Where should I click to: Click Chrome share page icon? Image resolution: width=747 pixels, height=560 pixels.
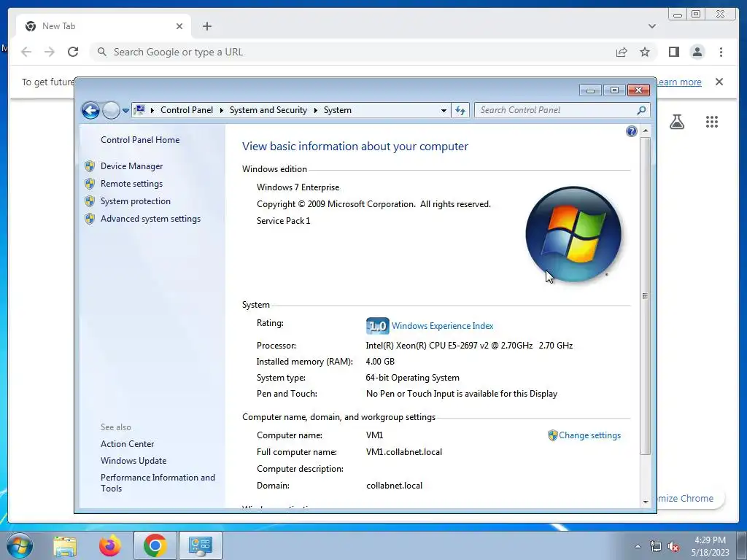(622, 52)
